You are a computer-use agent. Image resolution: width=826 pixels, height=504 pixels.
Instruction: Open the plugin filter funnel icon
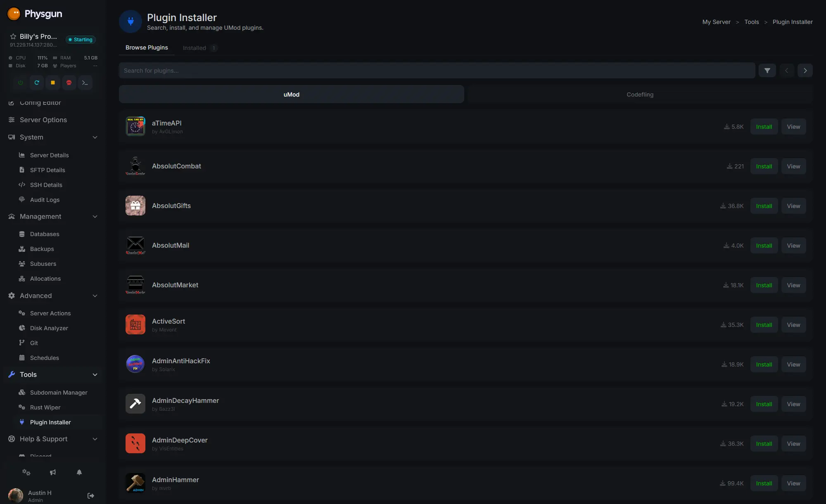pyautogui.click(x=767, y=71)
